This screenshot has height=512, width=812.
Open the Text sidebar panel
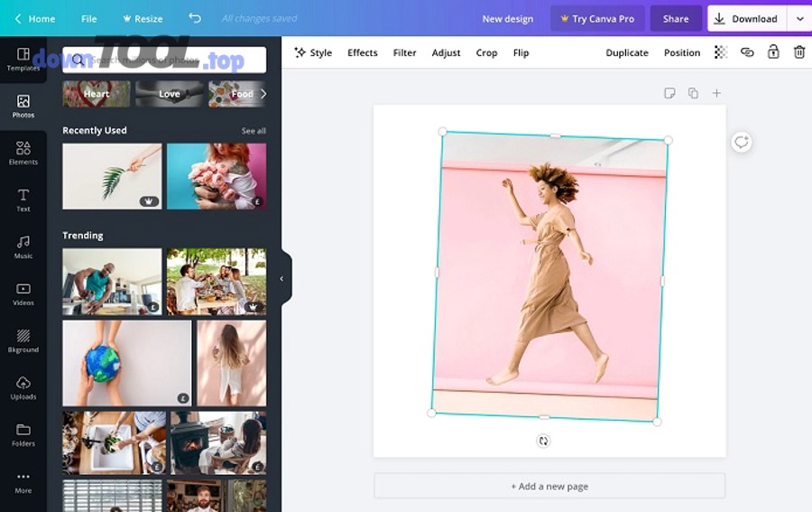tap(23, 200)
